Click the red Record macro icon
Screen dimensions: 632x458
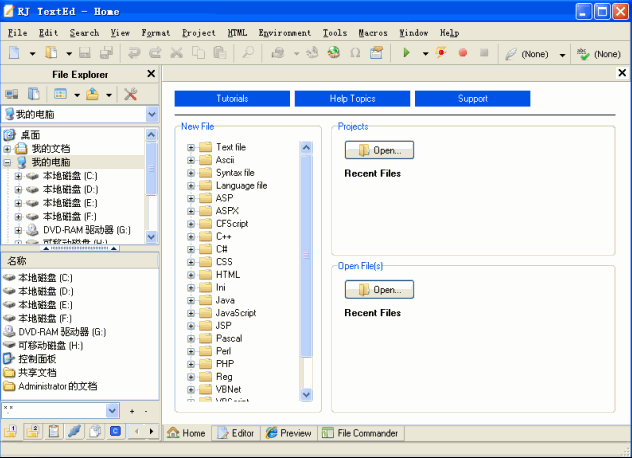[462, 53]
